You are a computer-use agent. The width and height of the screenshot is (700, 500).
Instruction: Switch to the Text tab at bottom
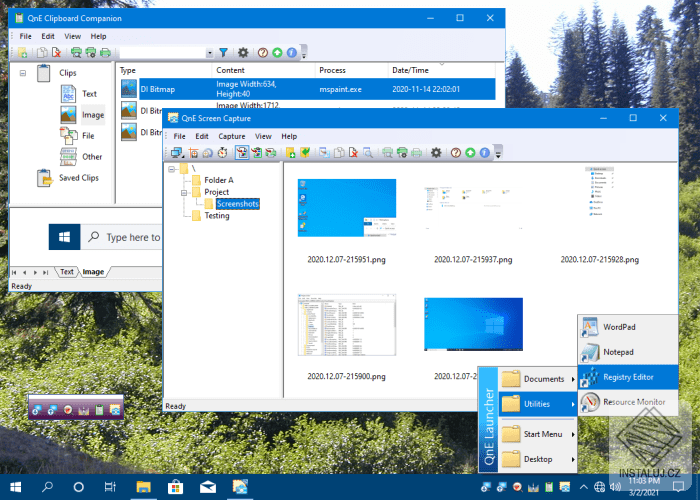coord(67,271)
